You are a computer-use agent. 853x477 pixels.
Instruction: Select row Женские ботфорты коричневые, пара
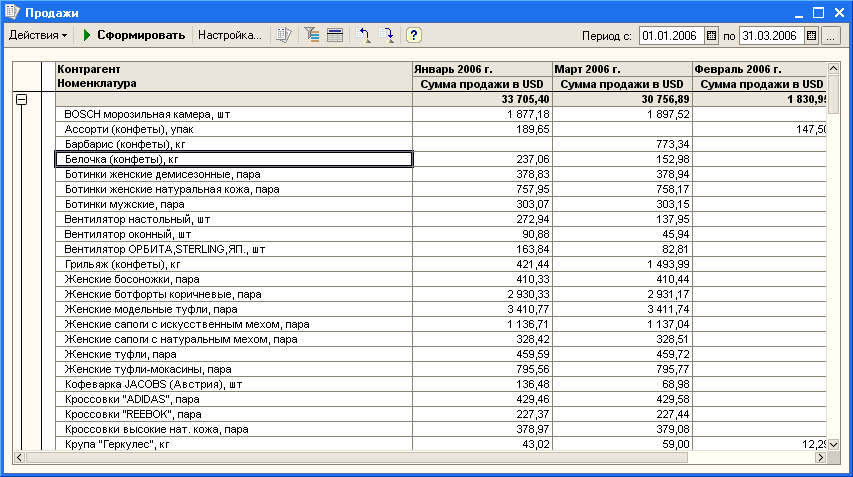(x=234, y=294)
